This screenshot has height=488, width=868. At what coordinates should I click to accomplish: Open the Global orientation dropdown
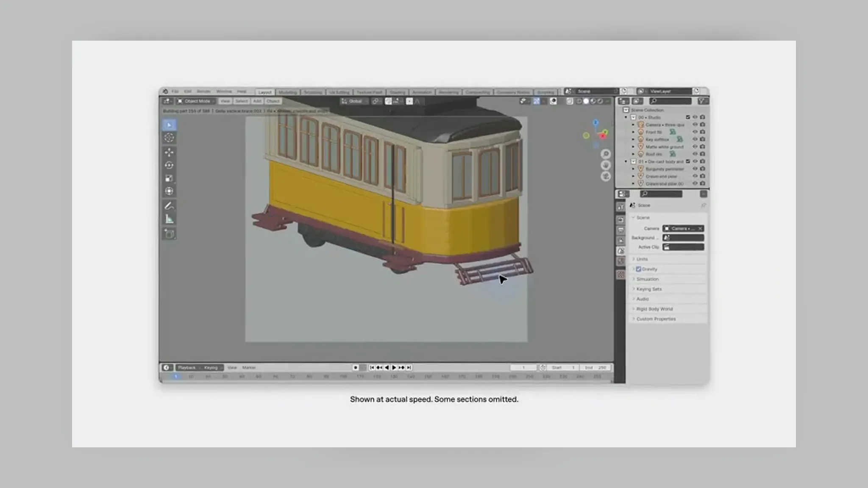click(x=355, y=101)
